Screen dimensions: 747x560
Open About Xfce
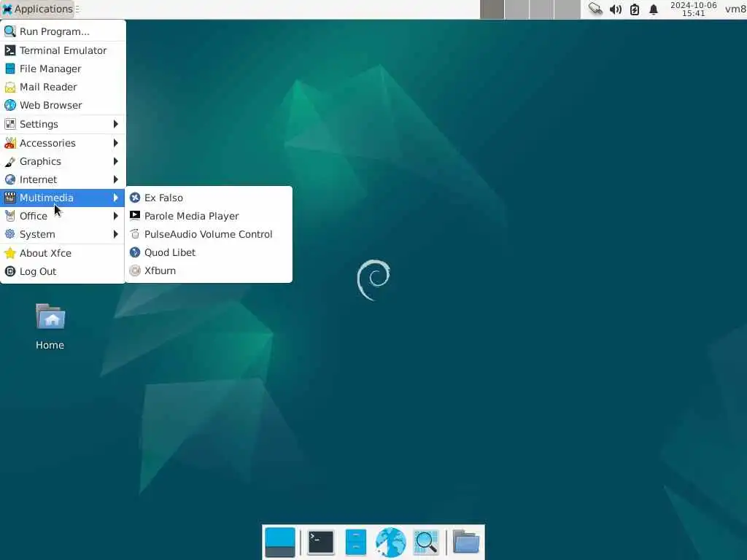[x=63, y=253]
